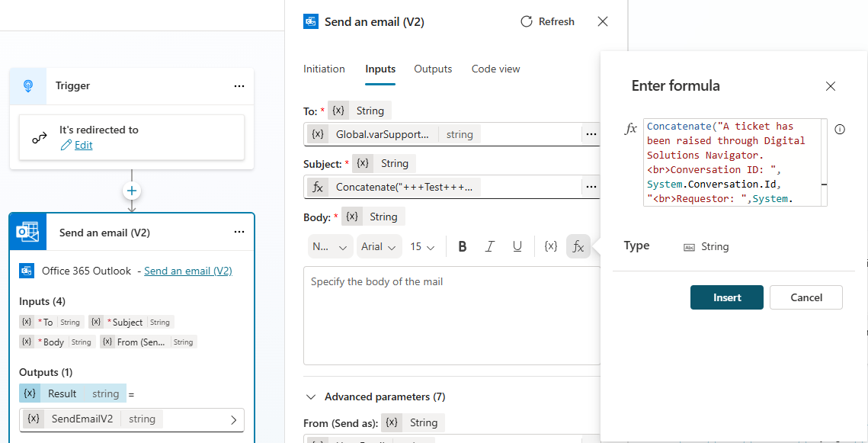Image resolution: width=868 pixels, height=443 pixels.
Task: Open Send an email node three-dot menu
Action: point(239,232)
